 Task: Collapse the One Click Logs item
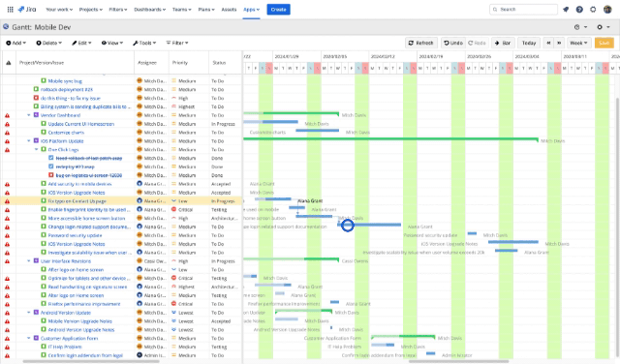click(37, 150)
